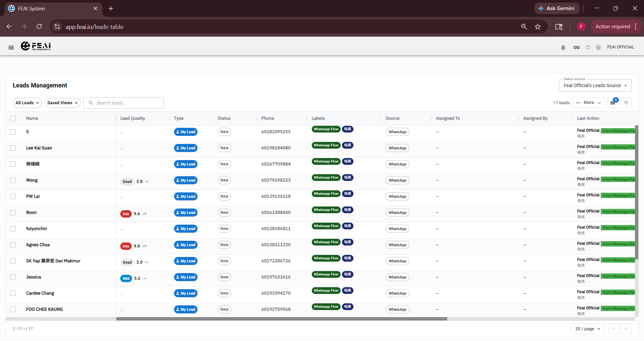The image size is (644, 341).
Task: Click the search magnifier in Search leads
Action: [x=91, y=103]
